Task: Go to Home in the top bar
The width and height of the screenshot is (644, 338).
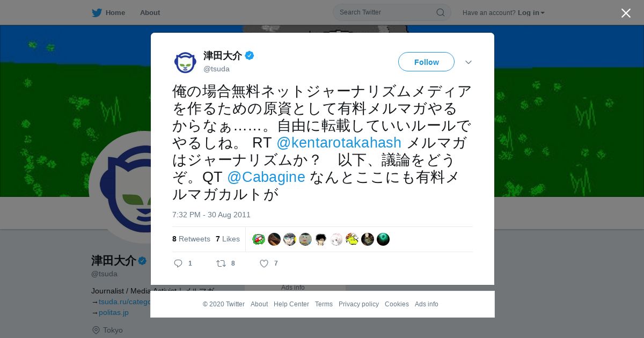Action: 115,12
